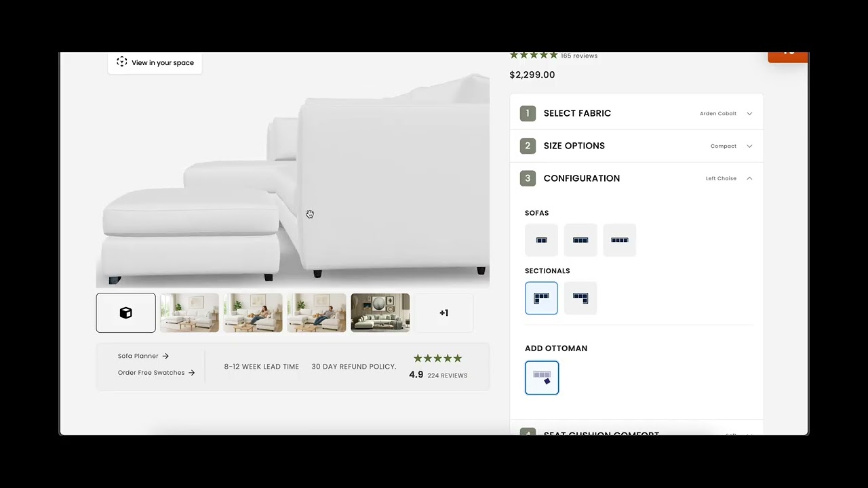Click the five-star rating above 4.9
The height and width of the screenshot is (488, 868).
pos(438,359)
